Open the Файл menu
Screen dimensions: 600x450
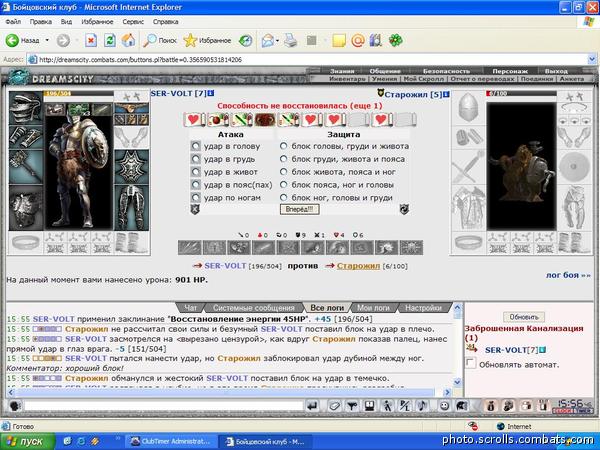pos(13,22)
